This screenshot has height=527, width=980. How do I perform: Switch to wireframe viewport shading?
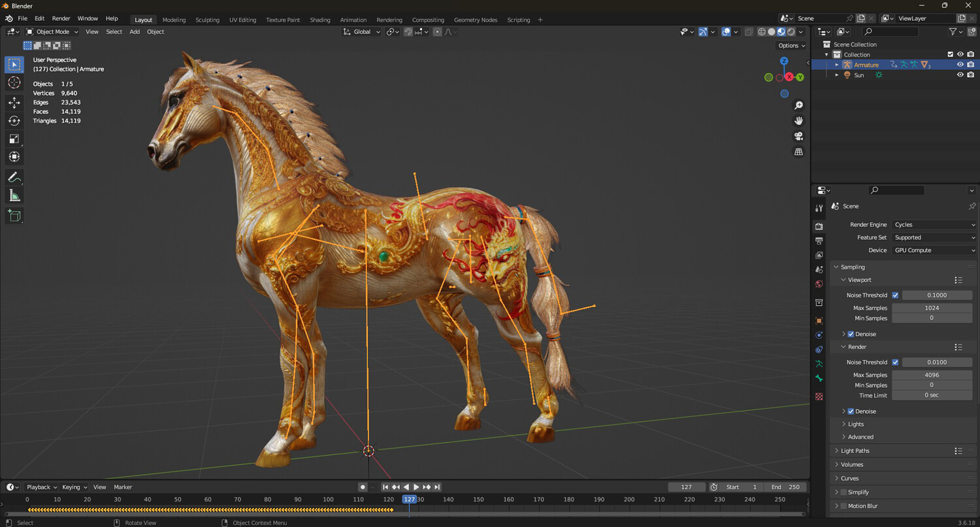click(x=762, y=31)
